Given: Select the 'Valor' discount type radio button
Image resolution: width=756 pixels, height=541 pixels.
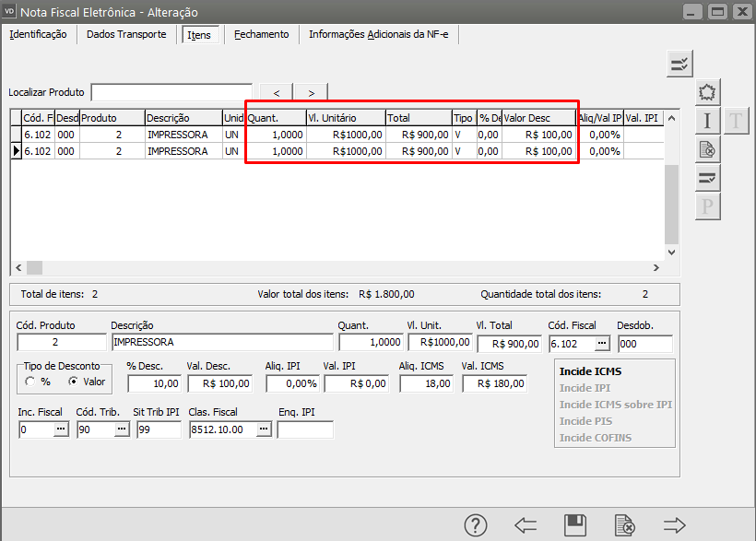Looking at the screenshot, I should [73, 382].
